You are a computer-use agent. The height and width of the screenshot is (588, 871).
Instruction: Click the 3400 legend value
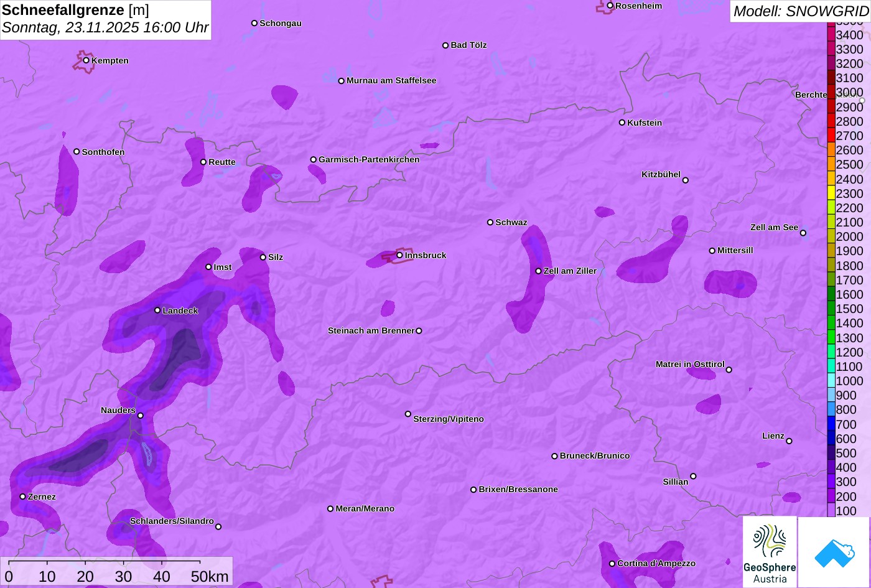pyautogui.click(x=850, y=35)
